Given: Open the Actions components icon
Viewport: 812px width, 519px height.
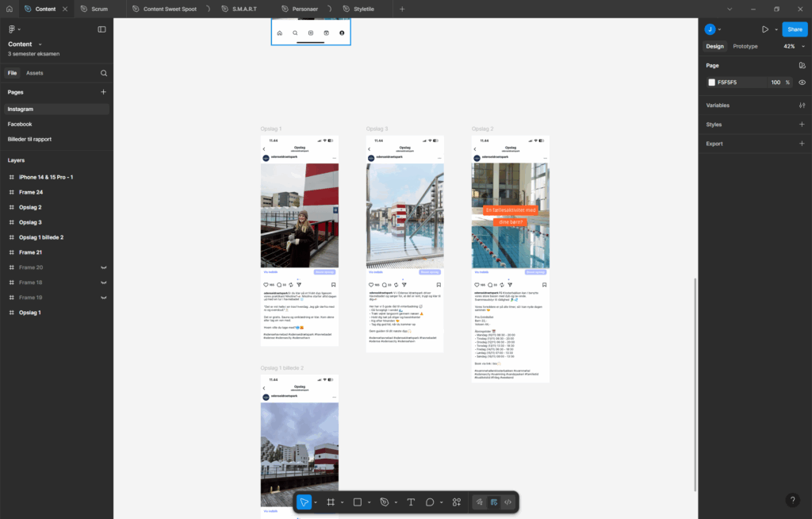Looking at the screenshot, I should (456, 502).
